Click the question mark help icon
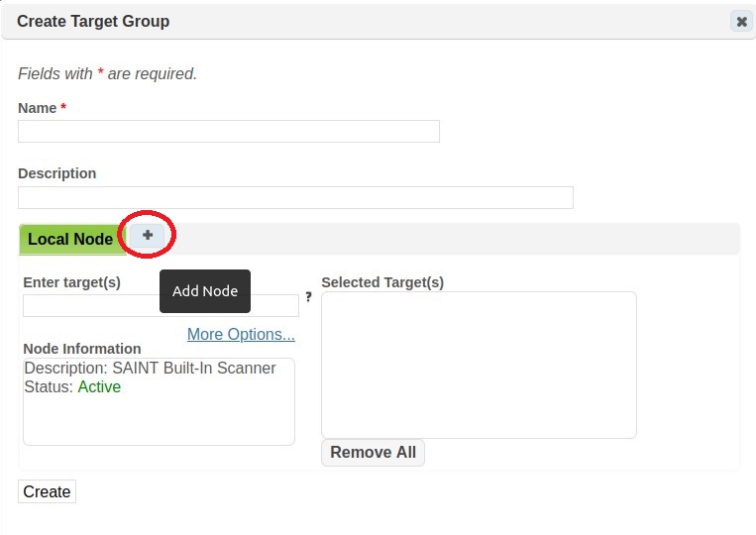The width and height of the screenshot is (756, 535). [308, 296]
